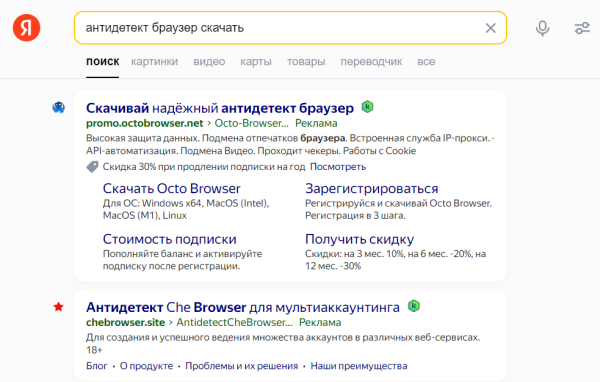Click 'Регистрация в 3 шага' description text
The height and width of the screenshot is (382, 600).
pyautogui.click(x=355, y=215)
